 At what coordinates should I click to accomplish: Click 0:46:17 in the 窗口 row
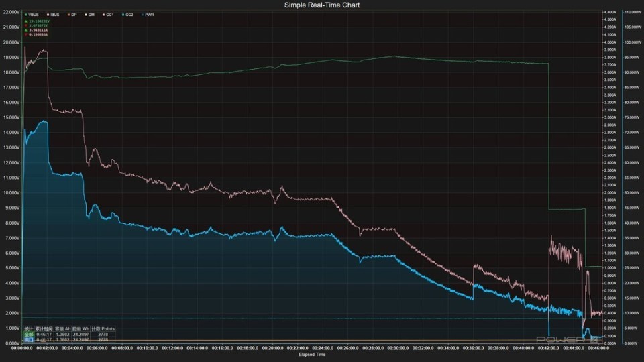point(44,340)
